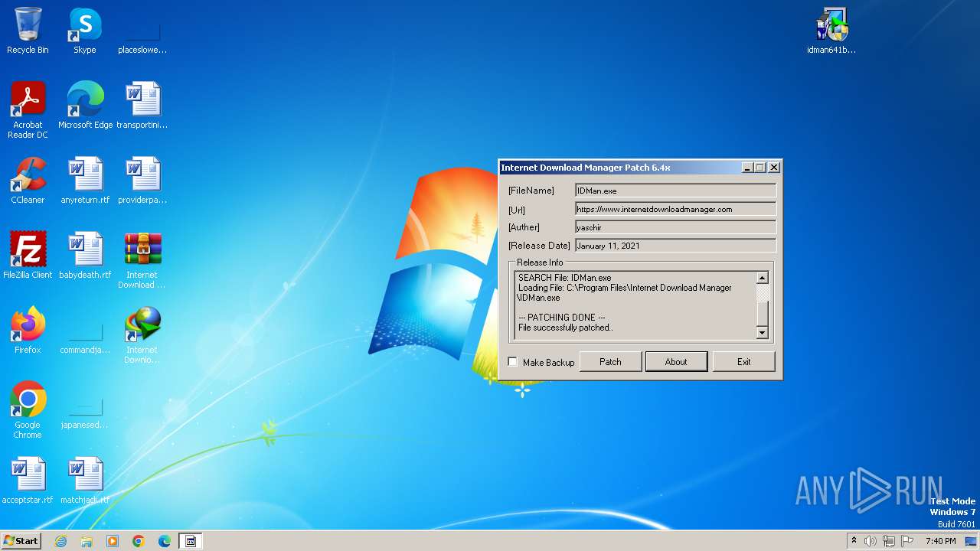980x551 pixels.
Task: Select the placeslowe... desktop file
Action: click(x=142, y=31)
